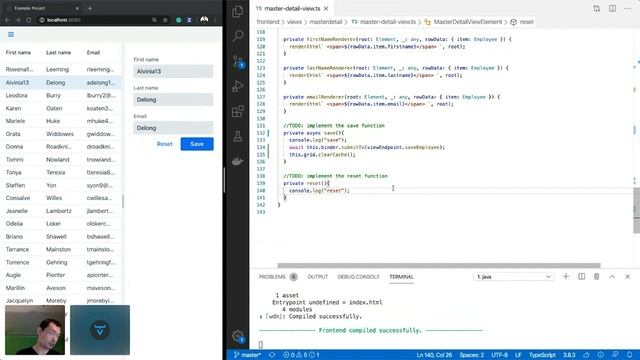Open the Extensions view

[x=238, y=111]
